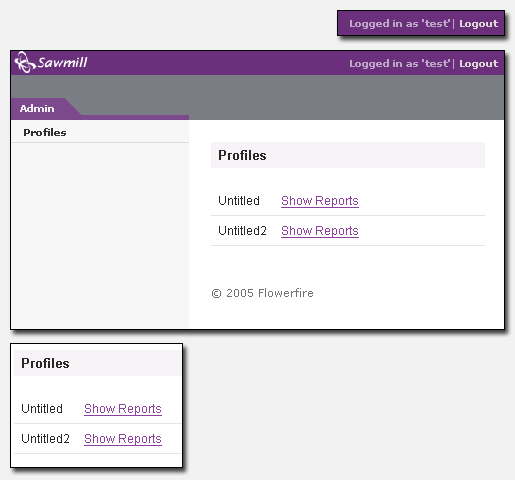Click "Logged in as 'test'" in main header

(x=400, y=64)
